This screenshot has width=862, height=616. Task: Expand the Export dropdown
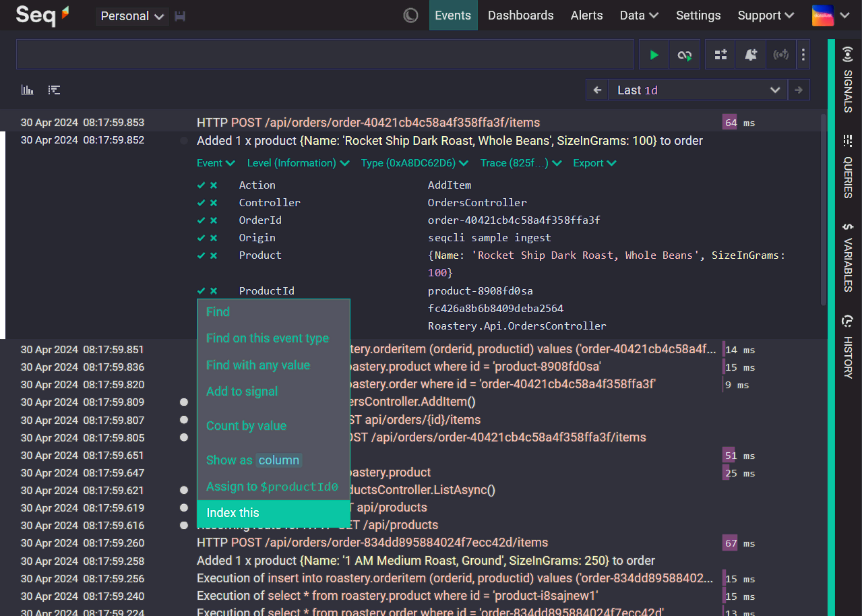[x=594, y=163]
